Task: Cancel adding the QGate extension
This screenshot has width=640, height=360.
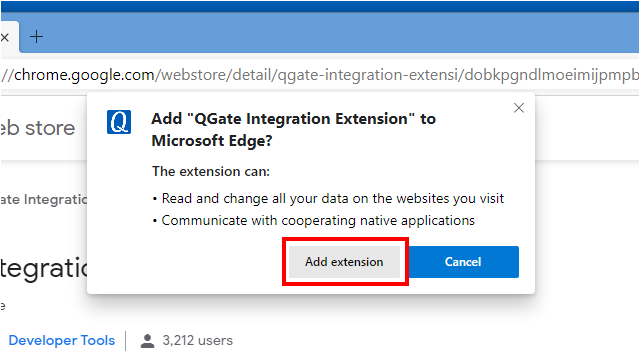Action: [463, 262]
